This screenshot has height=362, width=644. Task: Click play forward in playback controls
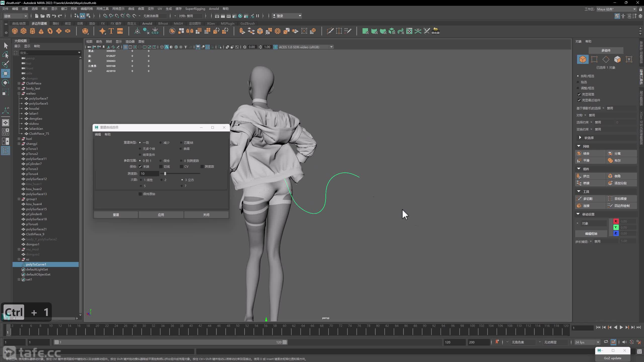pyautogui.click(x=621, y=327)
